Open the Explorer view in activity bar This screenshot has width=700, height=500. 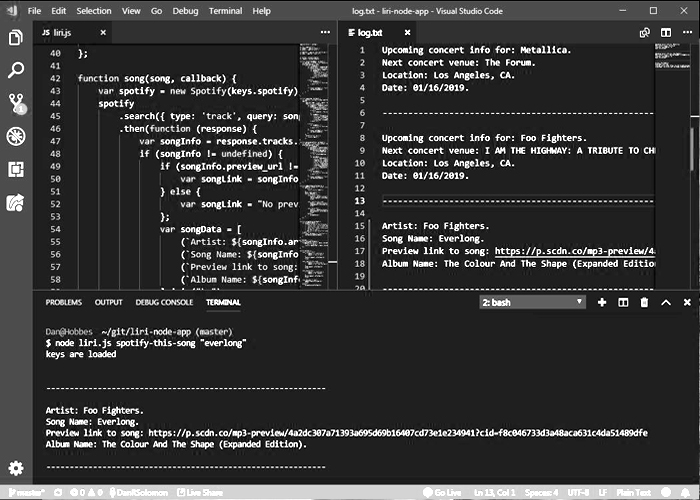click(16, 38)
